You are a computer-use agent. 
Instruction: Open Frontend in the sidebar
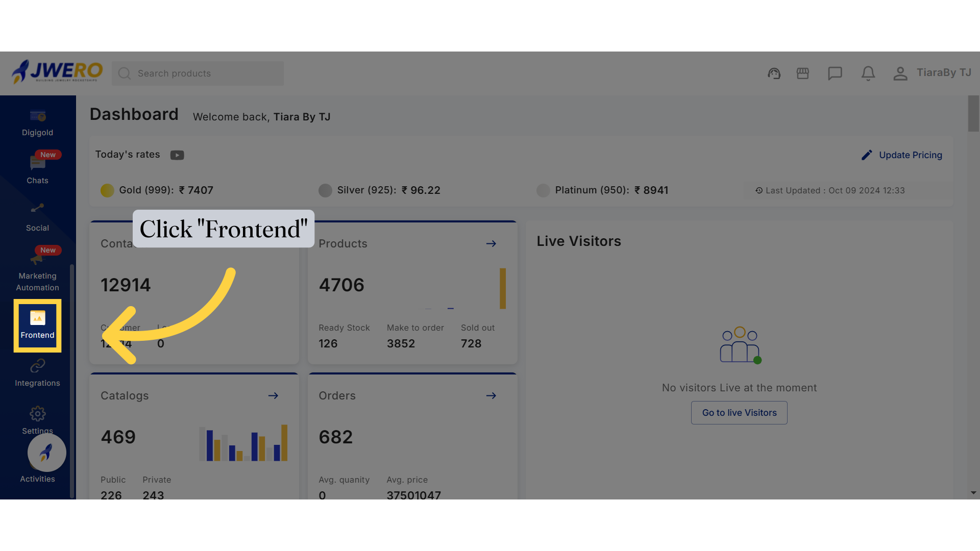[x=37, y=325]
